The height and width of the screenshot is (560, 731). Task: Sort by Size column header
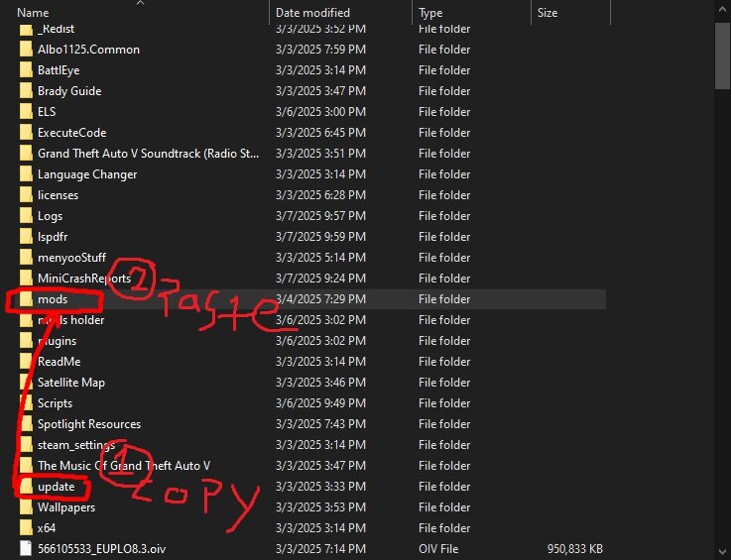pyautogui.click(x=548, y=13)
